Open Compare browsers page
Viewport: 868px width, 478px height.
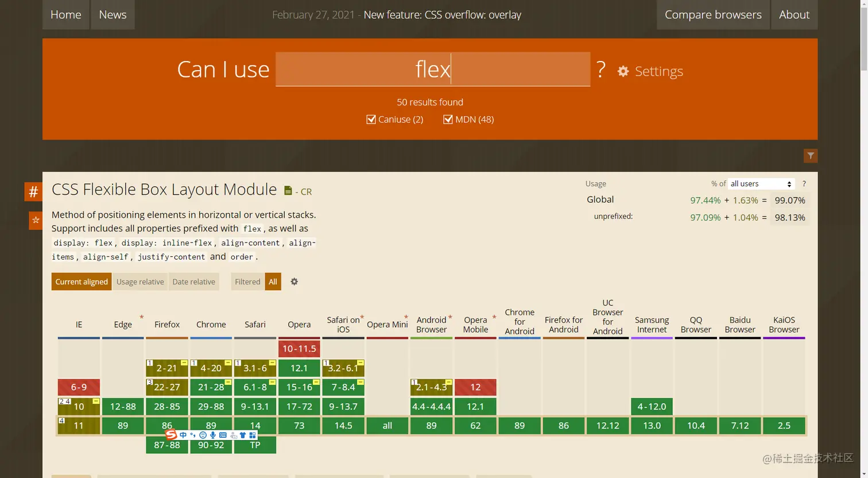click(x=713, y=14)
